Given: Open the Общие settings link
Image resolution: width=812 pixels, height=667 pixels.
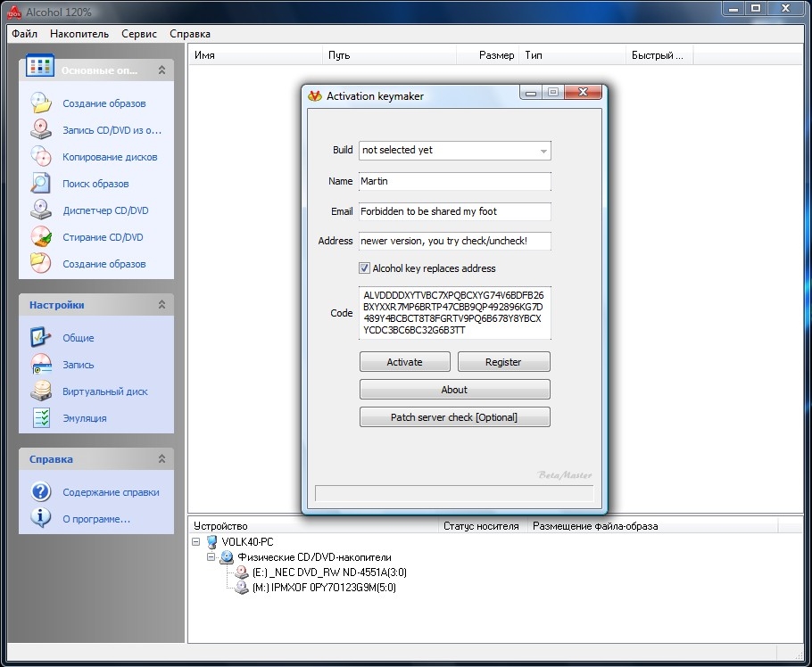Looking at the screenshot, I should pos(79,338).
